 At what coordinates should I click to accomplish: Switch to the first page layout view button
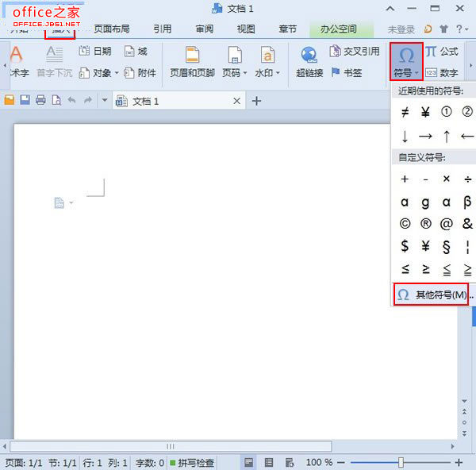(249, 462)
